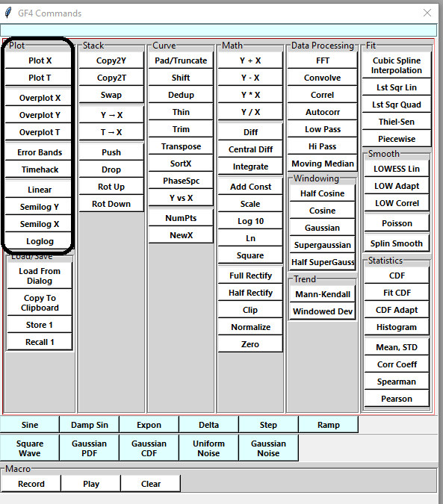Run Mann-Kendall trend test
This screenshot has width=443, height=504.
click(x=323, y=294)
